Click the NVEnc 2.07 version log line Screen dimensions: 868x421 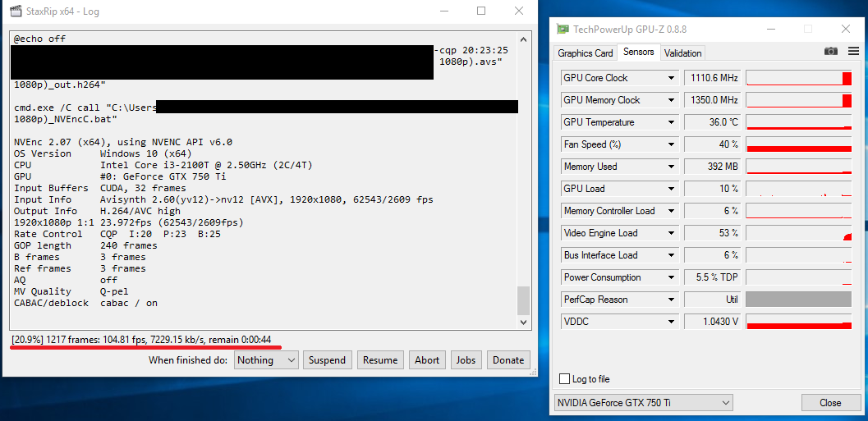[x=123, y=142]
